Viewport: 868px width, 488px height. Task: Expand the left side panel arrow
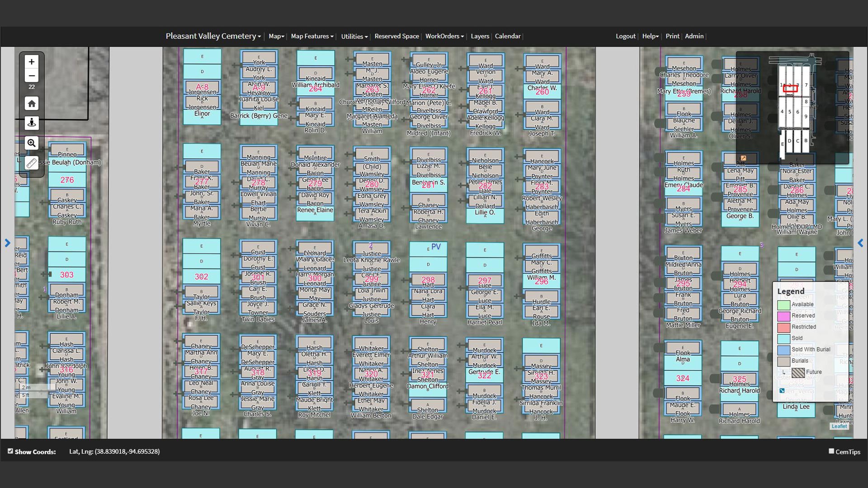point(7,243)
